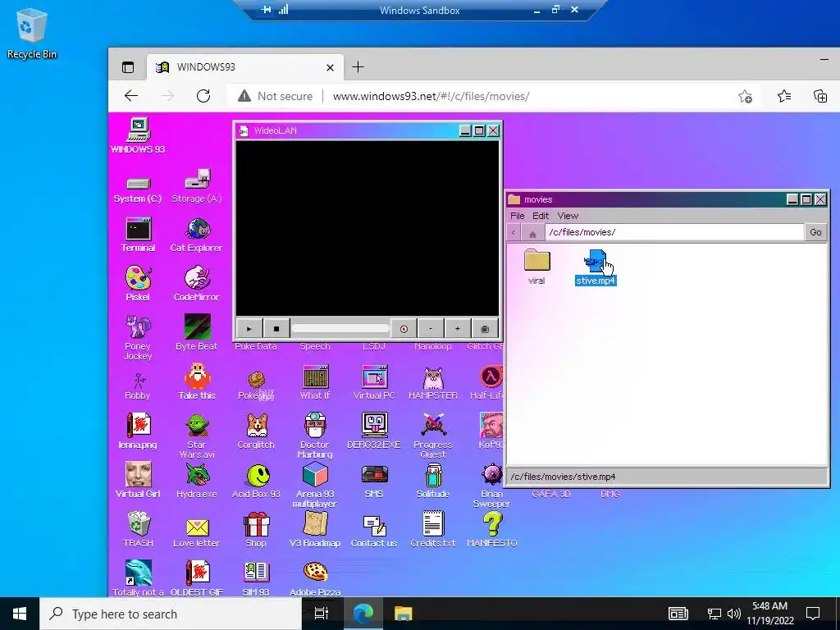Open Adobe Pizza icon
840x630 pixels.
click(315, 572)
